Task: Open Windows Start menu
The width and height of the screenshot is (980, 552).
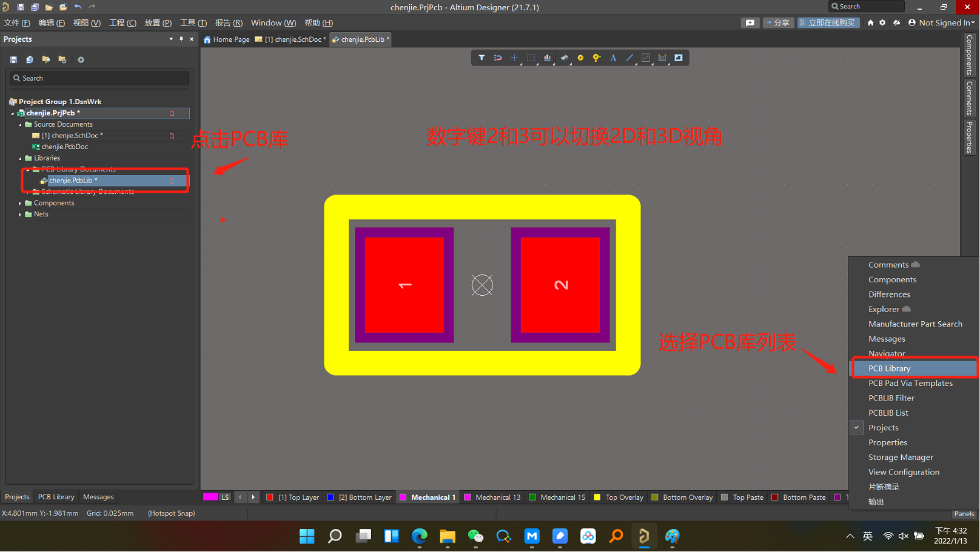Action: click(x=307, y=536)
